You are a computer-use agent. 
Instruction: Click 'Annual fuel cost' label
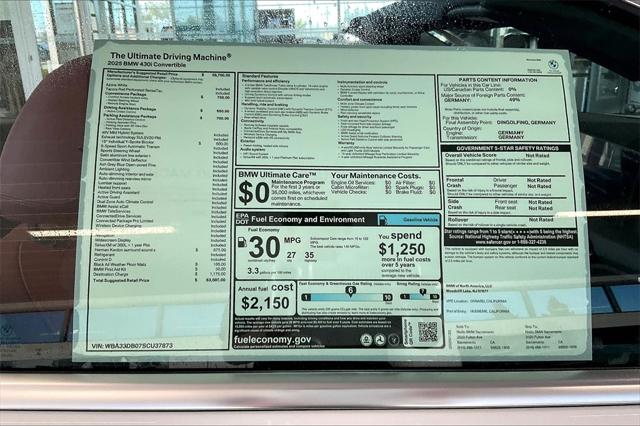[x=266, y=288]
